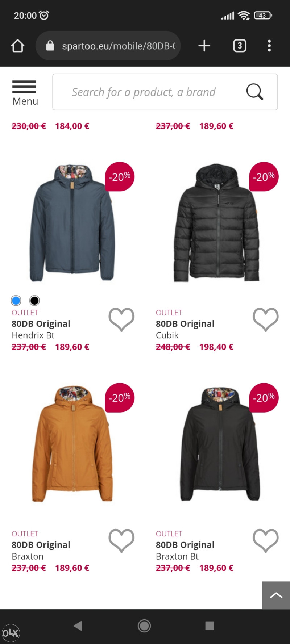This screenshot has height=644, width=290.
Task: Open the hamburger Menu
Action: point(25,93)
